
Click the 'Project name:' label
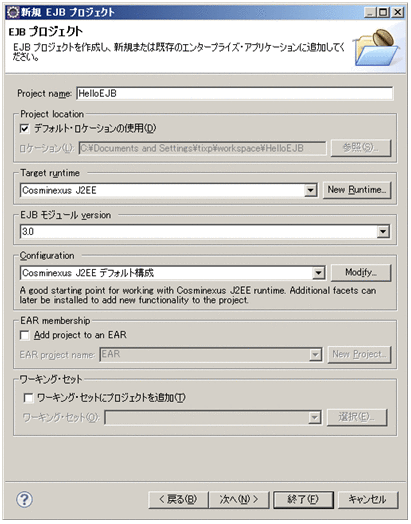[44, 94]
